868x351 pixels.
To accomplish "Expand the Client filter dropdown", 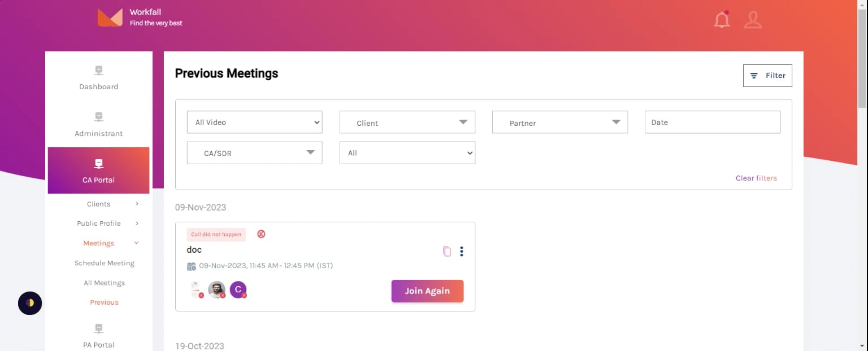I will [407, 122].
